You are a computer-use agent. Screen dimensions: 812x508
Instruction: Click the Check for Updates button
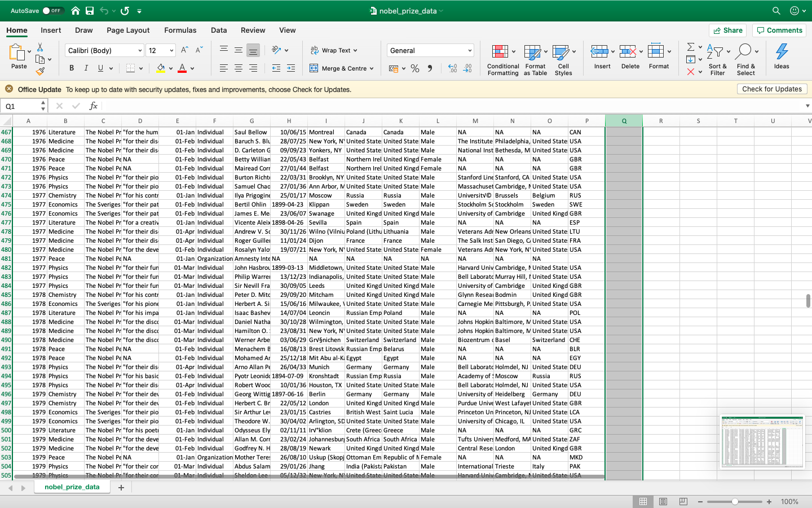(x=772, y=89)
